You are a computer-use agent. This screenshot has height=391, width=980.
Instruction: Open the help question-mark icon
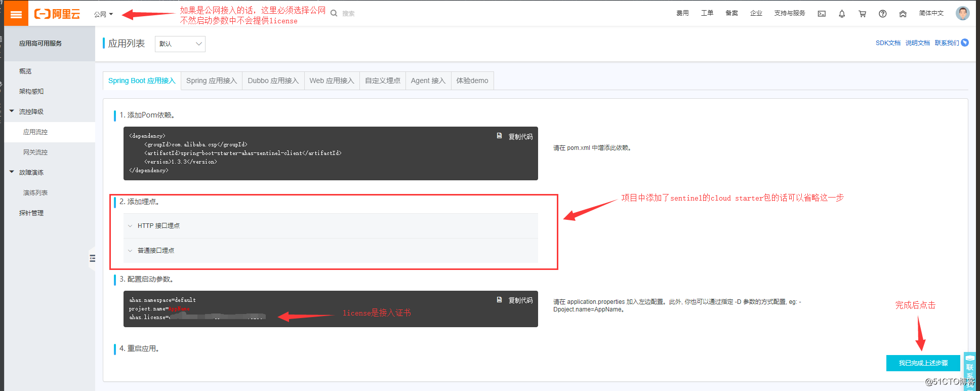pyautogui.click(x=882, y=14)
